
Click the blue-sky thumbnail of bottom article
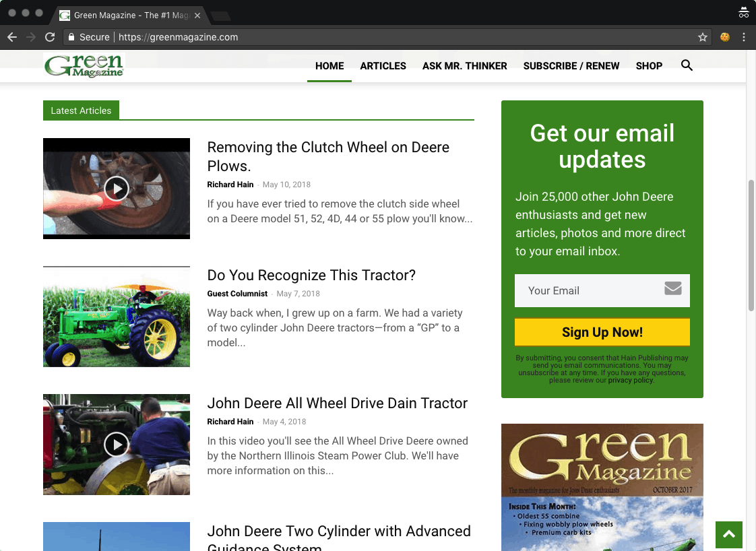116,537
